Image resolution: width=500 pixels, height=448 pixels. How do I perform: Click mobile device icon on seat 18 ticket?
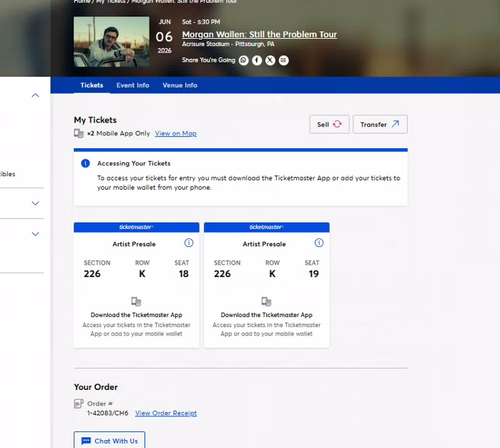(136, 301)
